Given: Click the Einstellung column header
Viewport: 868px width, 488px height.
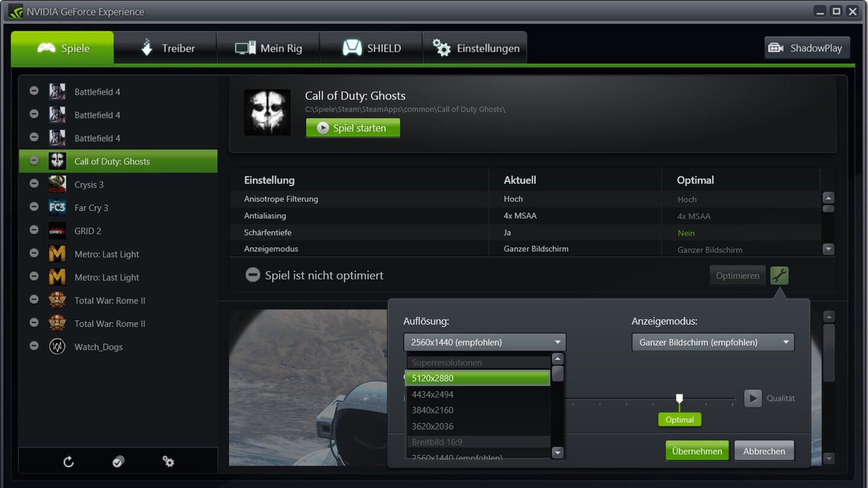Looking at the screenshot, I should [x=269, y=180].
